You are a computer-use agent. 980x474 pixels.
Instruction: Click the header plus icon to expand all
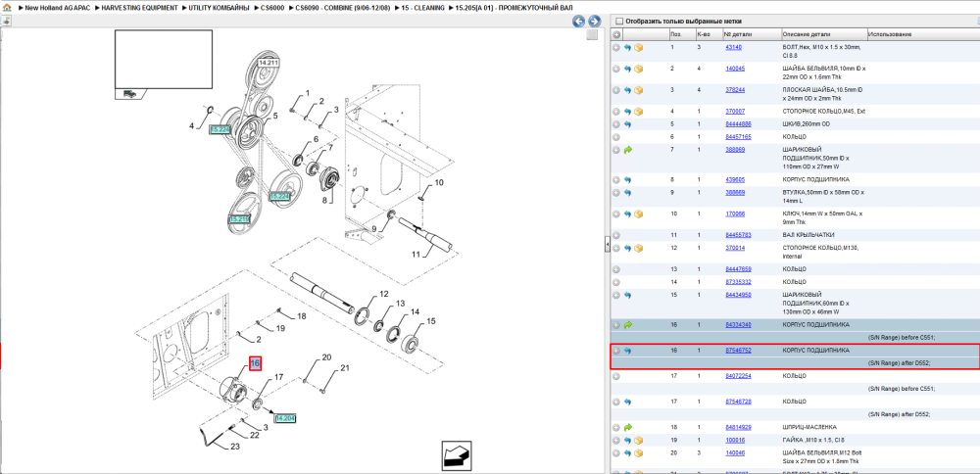tap(616, 34)
